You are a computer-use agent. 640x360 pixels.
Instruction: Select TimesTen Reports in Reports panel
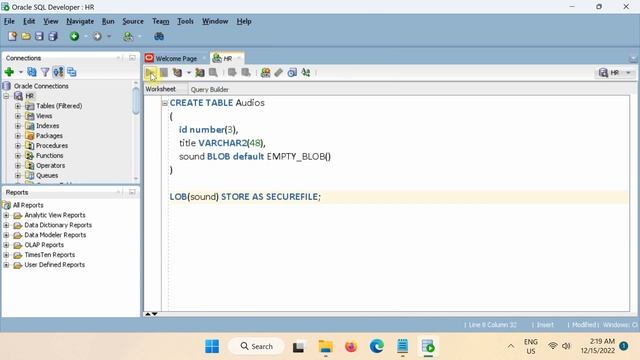(x=49, y=255)
